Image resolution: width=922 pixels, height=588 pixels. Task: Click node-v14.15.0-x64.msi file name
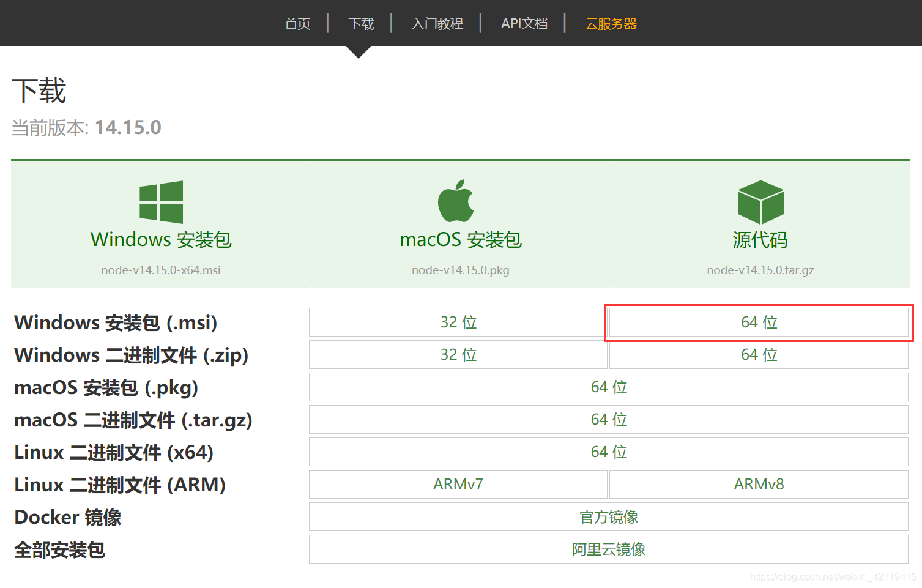point(161,270)
